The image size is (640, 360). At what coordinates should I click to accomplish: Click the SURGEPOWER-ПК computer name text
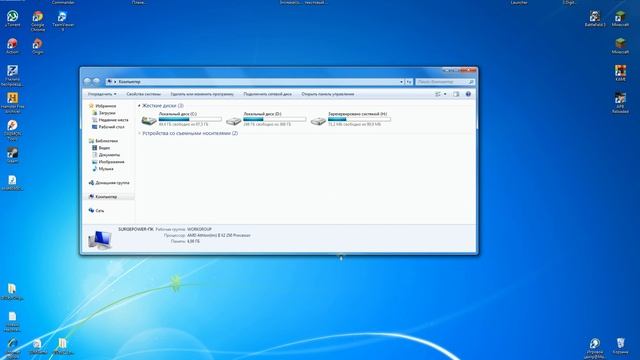[136, 229]
